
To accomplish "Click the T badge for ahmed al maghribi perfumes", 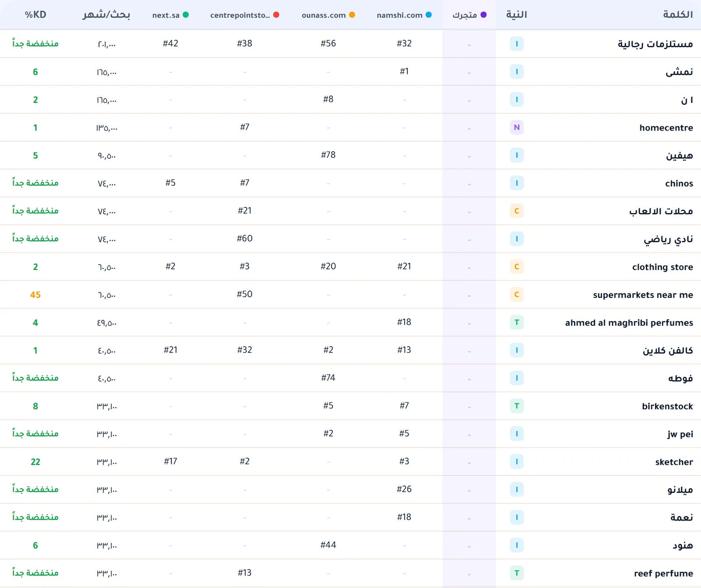I will (x=517, y=322).
